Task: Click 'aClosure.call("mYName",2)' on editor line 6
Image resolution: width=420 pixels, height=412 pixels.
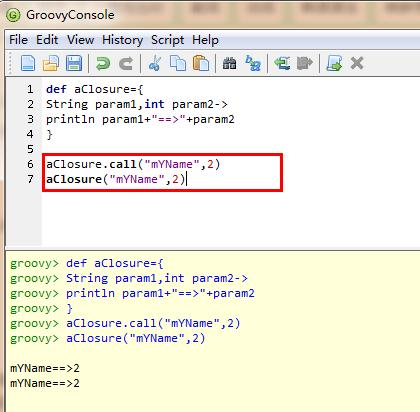Action: (133, 164)
